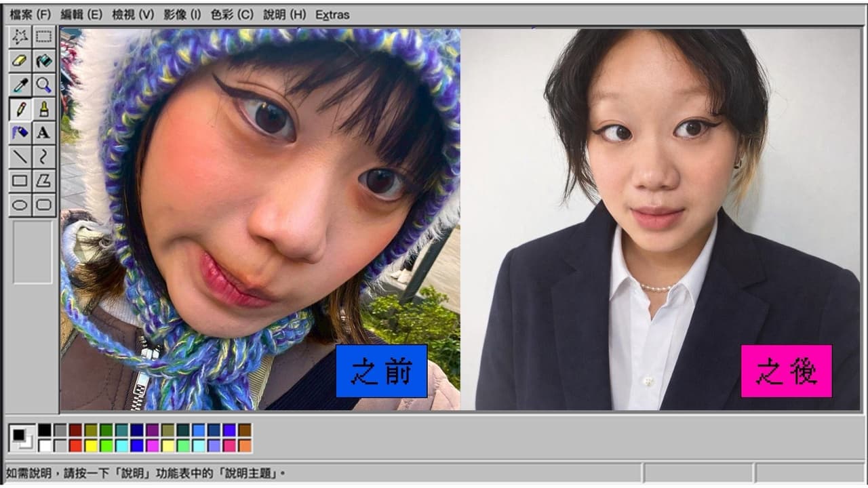Open the 檢視 (V) menu
Screen dimensions: 868x488
point(133,14)
